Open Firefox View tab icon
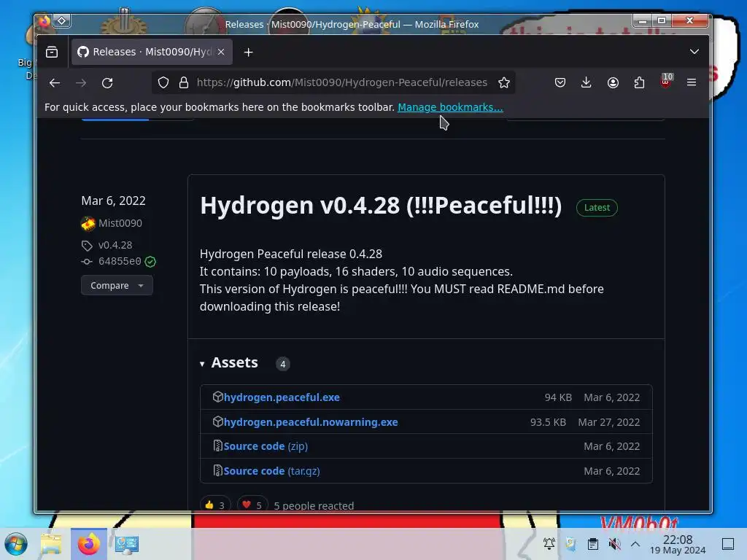Screen dimensions: 747x560 click(x=52, y=52)
